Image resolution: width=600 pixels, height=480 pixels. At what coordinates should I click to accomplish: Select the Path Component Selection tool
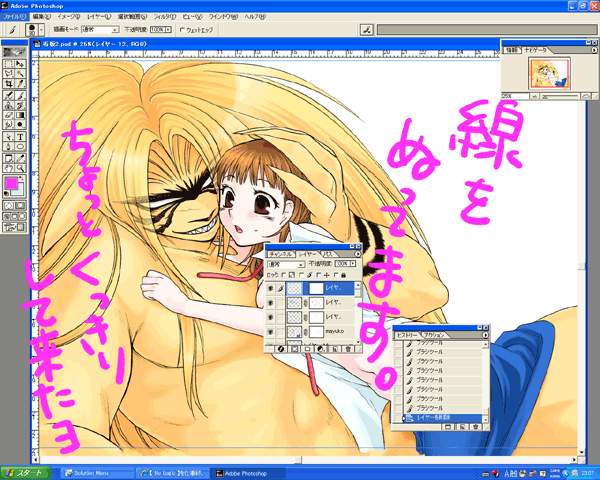(x=9, y=137)
